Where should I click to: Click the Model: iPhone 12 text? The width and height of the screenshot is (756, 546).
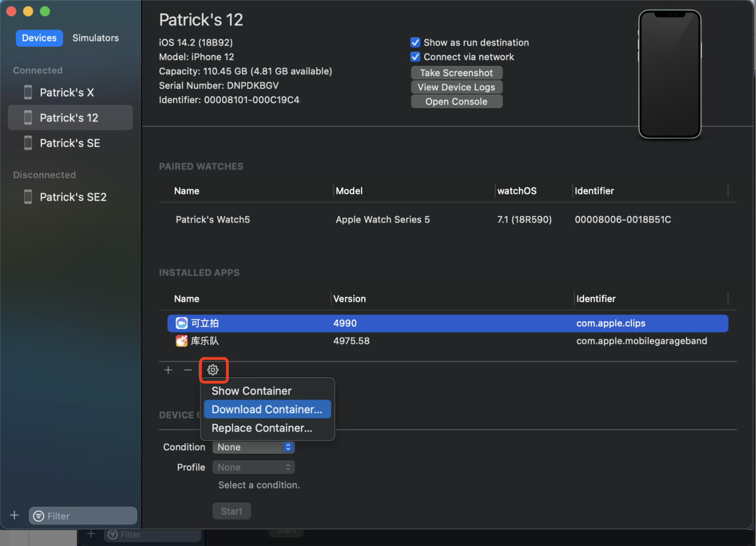coord(196,57)
